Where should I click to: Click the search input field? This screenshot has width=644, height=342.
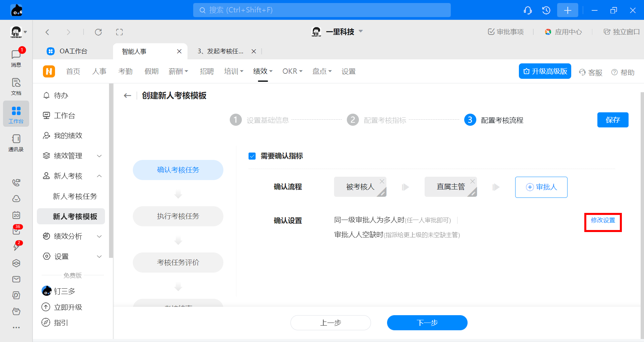tap(322, 10)
